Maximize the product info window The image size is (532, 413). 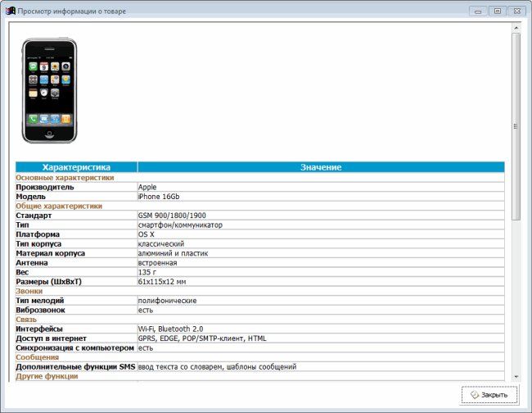[498, 11]
